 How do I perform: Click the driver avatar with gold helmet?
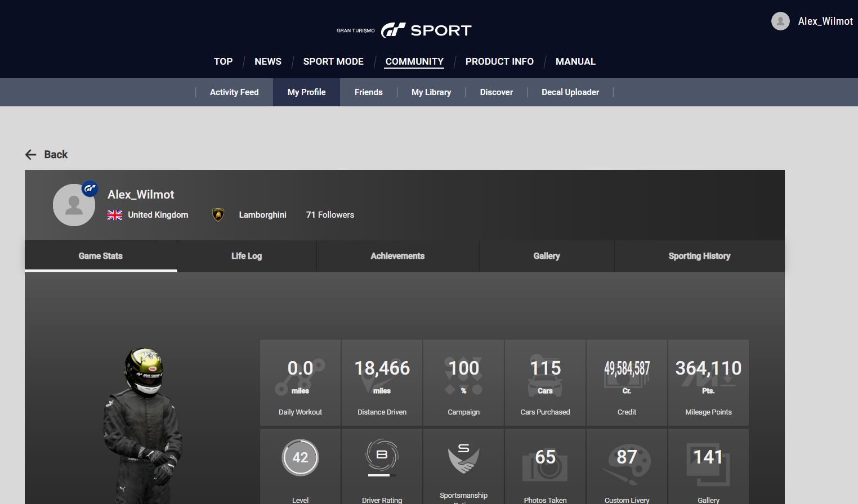pos(142,425)
